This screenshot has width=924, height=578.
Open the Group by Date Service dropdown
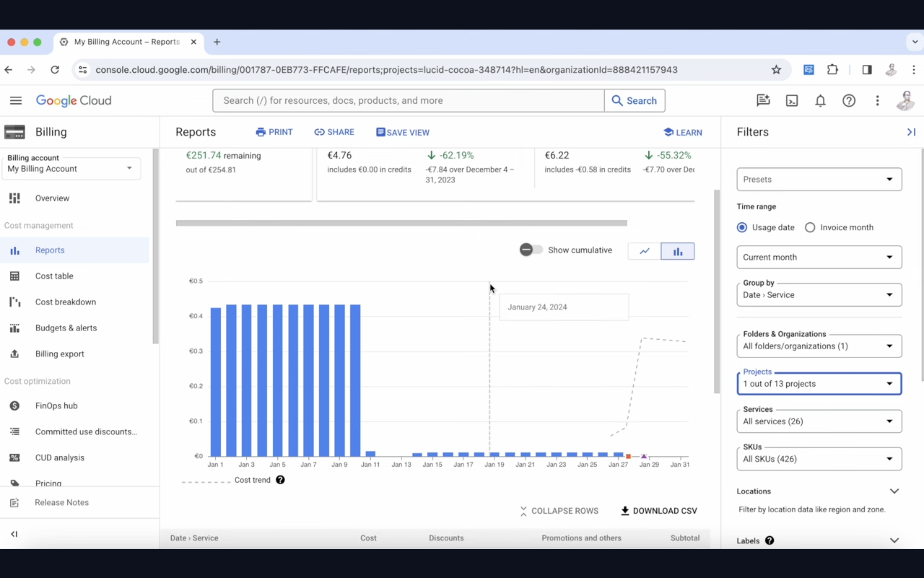(x=819, y=294)
